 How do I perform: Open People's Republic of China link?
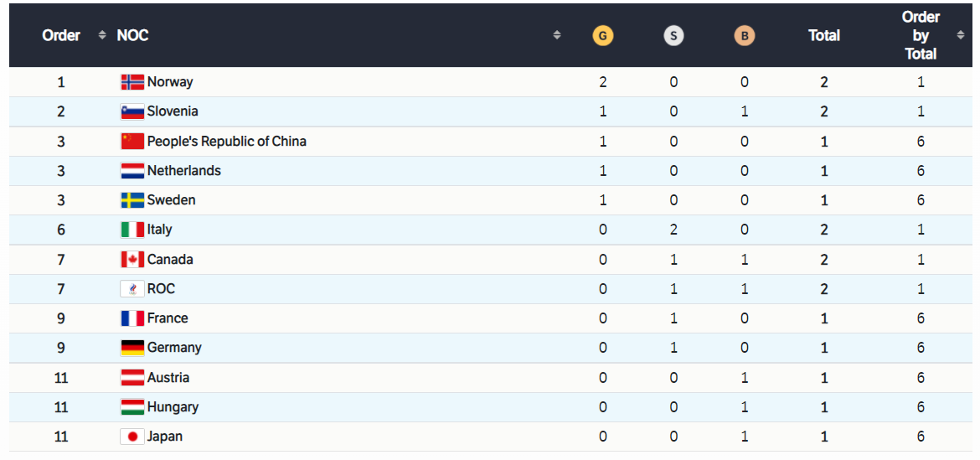point(226,141)
